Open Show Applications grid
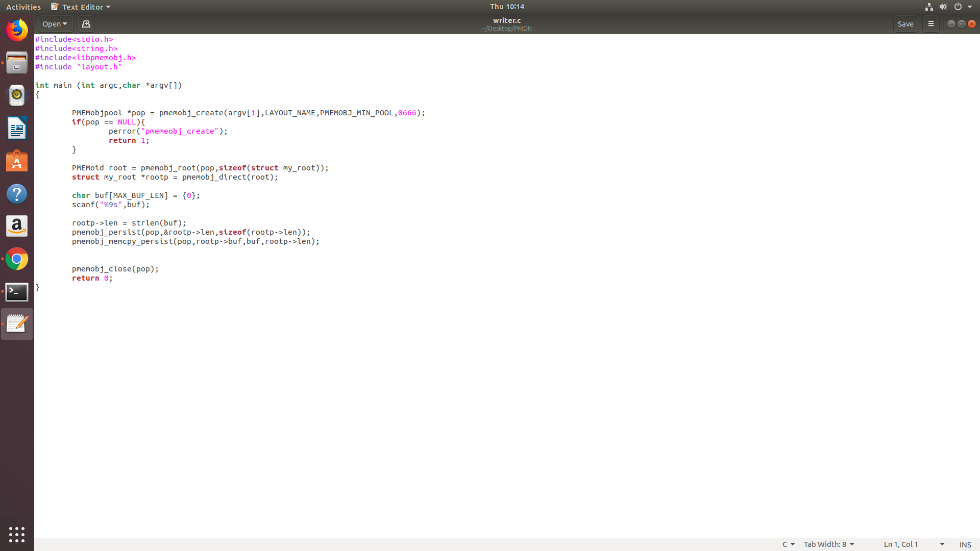The width and height of the screenshot is (980, 551). click(x=17, y=534)
